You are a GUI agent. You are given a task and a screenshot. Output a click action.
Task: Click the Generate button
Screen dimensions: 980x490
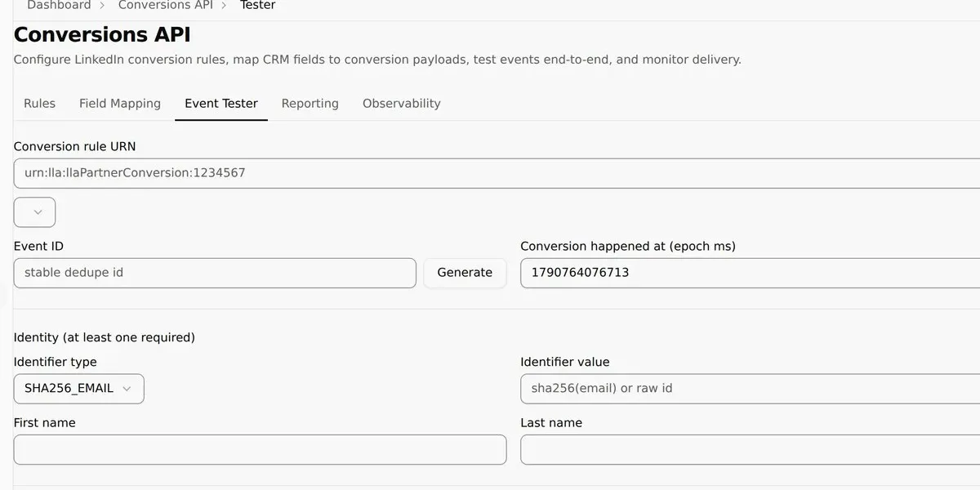(465, 273)
